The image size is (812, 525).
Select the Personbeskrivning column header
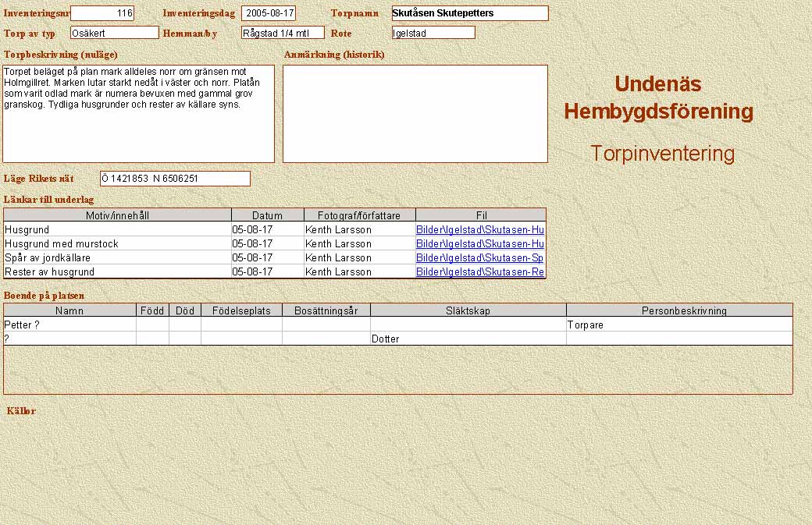coord(678,310)
